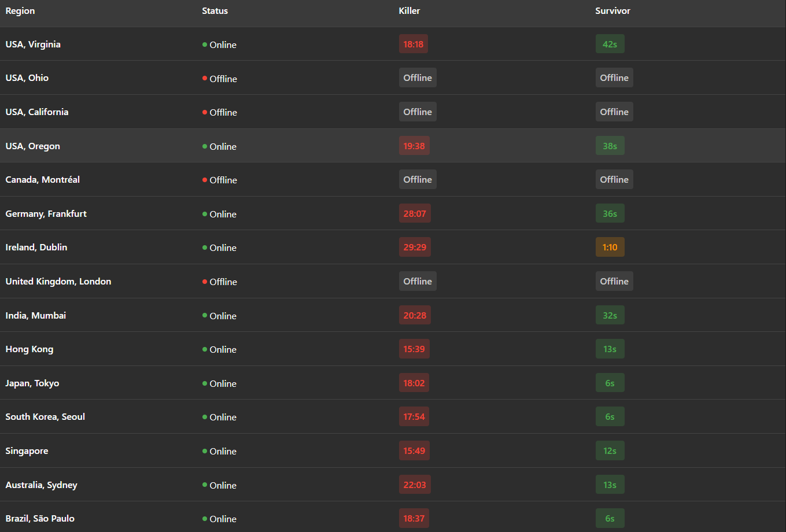This screenshot has width=786, height=532.
Task: Select the Germany, Frankfurt region name
Action: pos(46,214)
